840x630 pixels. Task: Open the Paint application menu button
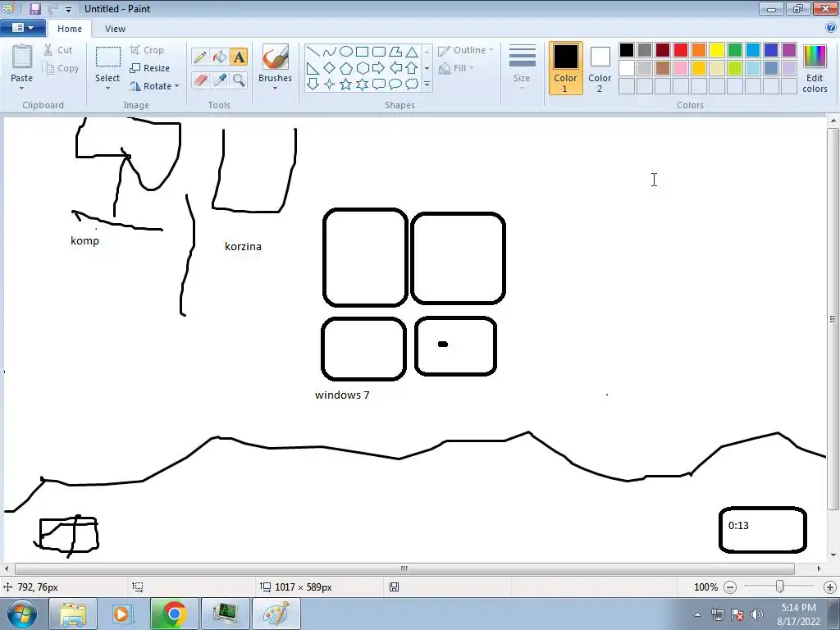pyautogui.click(x=22, y=28)
